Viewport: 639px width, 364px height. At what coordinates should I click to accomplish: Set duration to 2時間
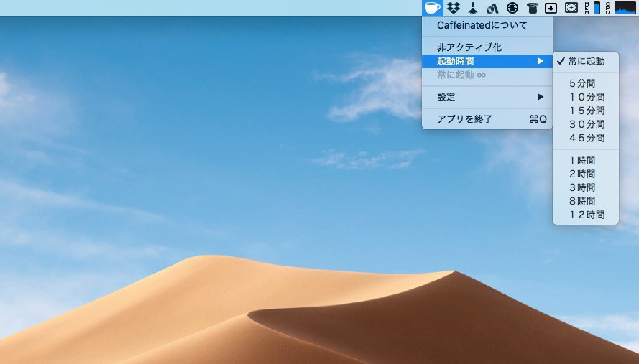click(x=586, y=174)
